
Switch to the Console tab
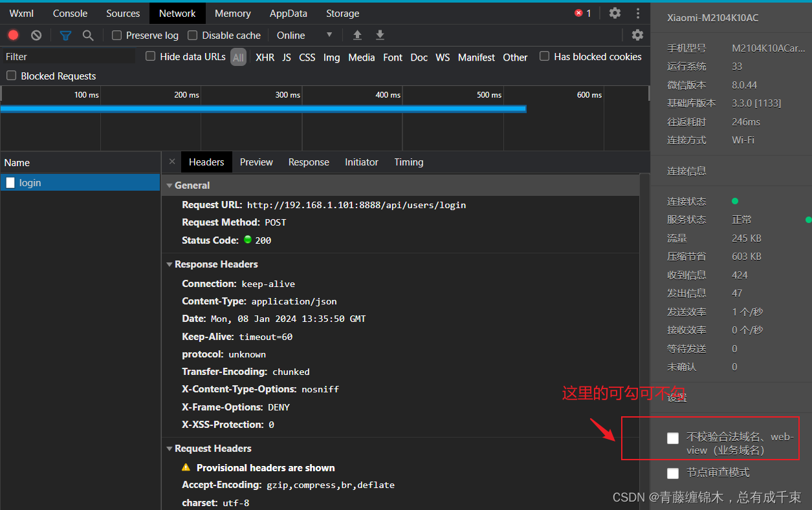[70, 13]
